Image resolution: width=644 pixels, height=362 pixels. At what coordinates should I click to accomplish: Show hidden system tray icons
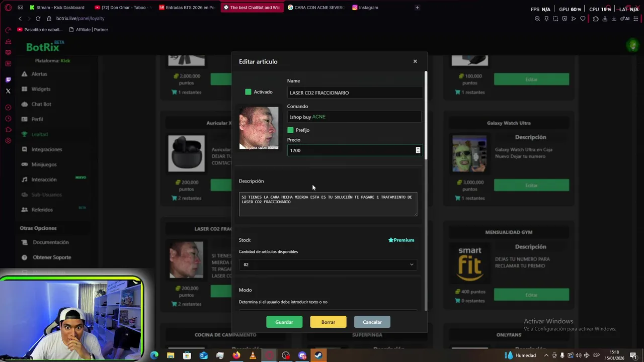(x=545, y=355)
